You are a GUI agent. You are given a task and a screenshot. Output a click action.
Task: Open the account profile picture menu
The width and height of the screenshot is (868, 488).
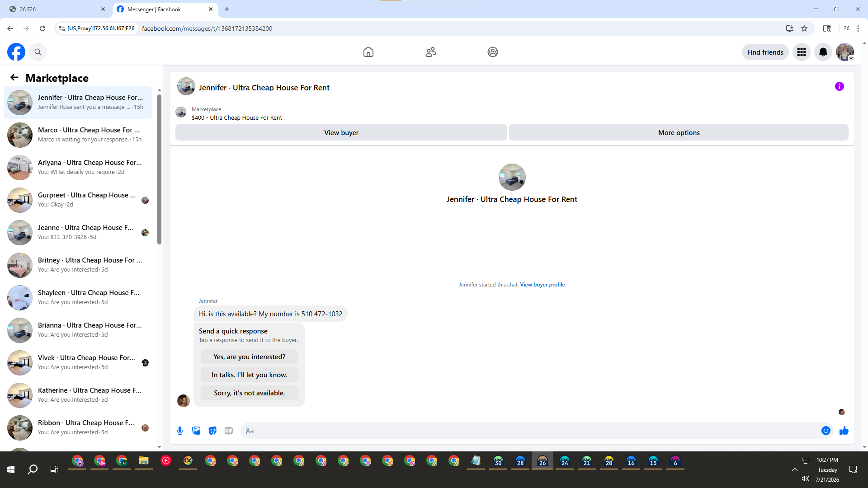[x=845, y=52]
